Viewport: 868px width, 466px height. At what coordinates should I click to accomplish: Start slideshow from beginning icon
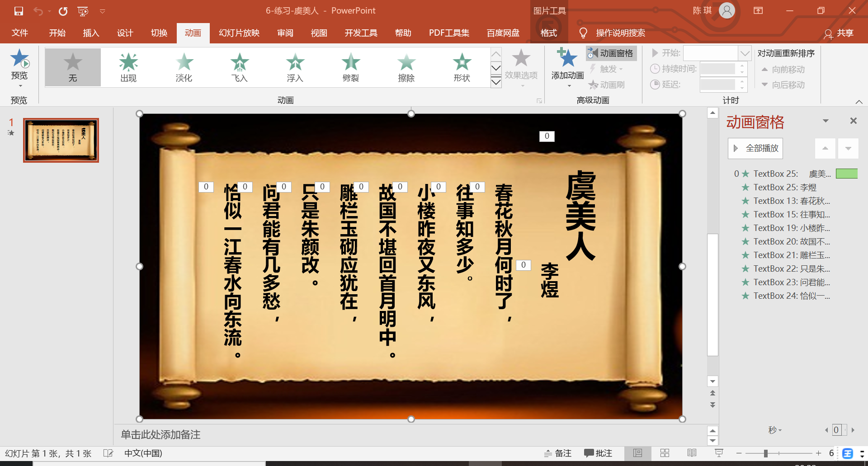point(83,11)
